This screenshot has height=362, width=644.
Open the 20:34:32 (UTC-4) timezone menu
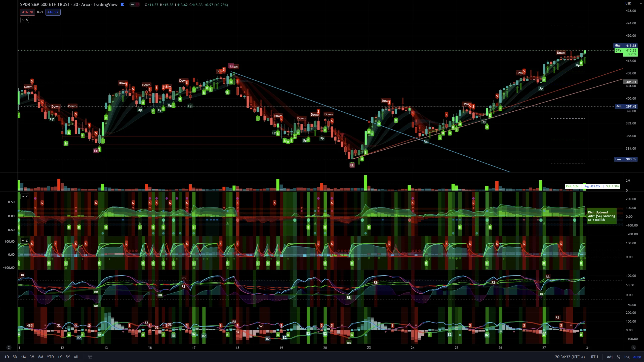point(570,357)
